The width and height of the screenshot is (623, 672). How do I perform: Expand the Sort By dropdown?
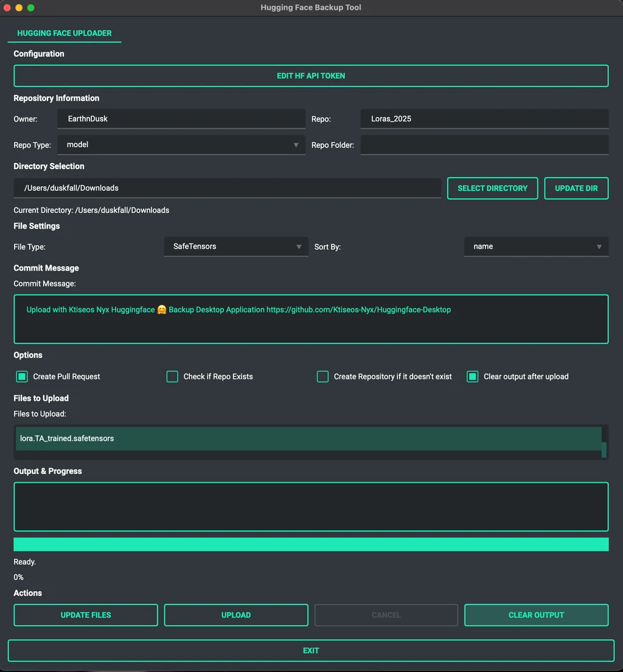pos(536,246)
